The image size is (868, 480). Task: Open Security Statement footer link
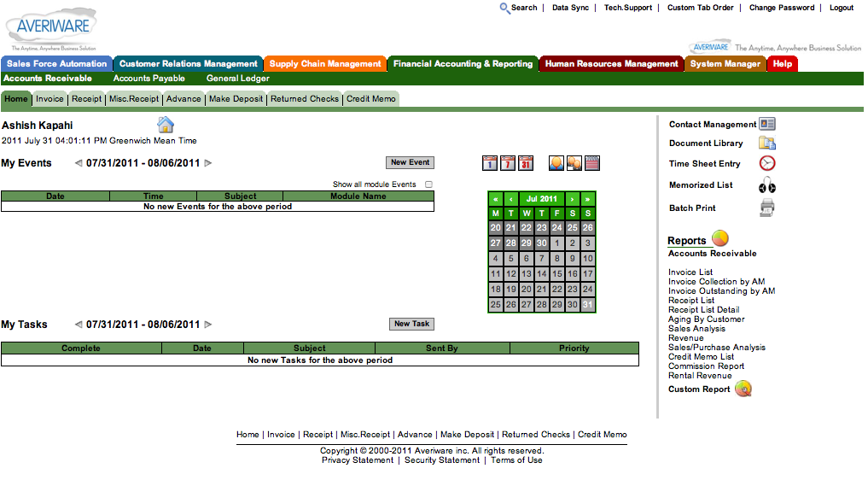coord(442,460)
